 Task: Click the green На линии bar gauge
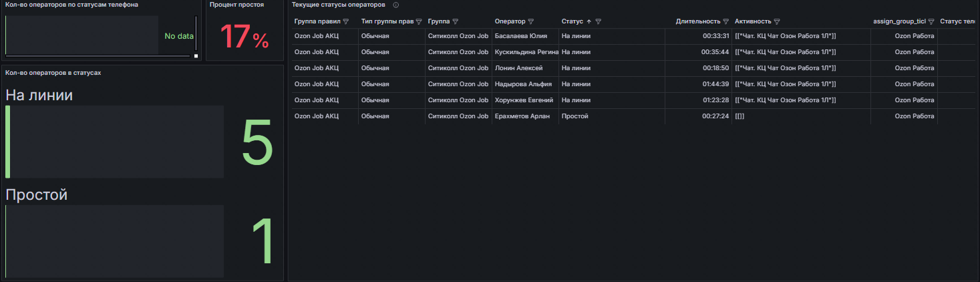click(114, 142)
